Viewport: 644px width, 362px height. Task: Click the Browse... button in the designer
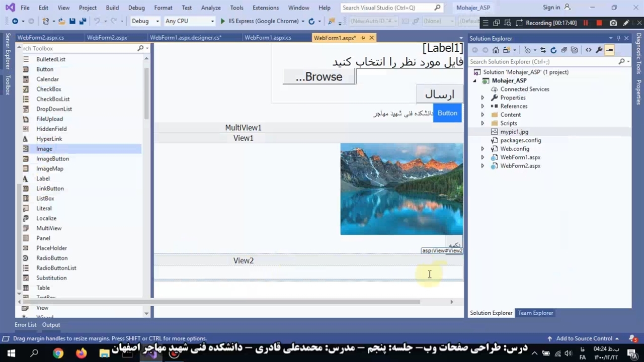[x=319, y=77]
